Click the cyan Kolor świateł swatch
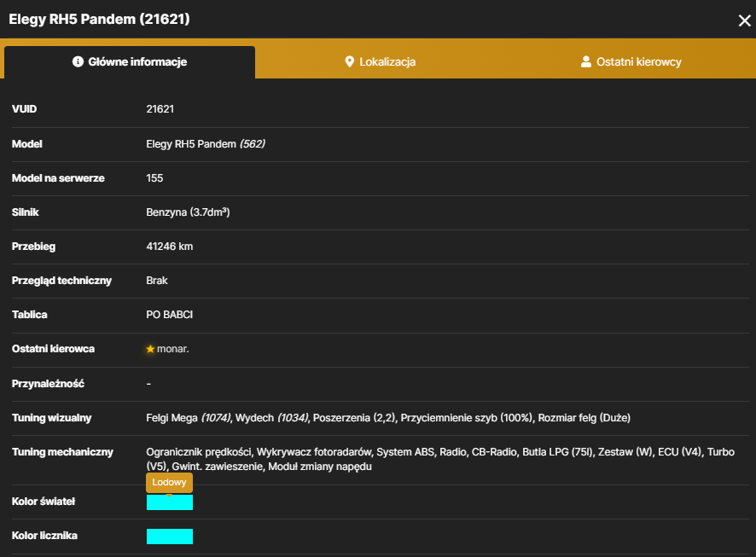Image resolution: width=756 pixels, height=557 pixels. [x=170, y=502]
